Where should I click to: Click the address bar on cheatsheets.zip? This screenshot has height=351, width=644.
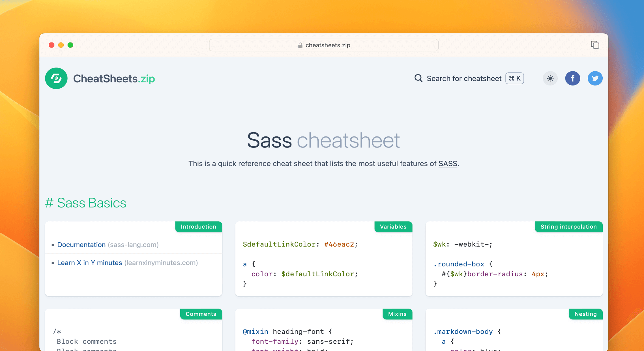click(x=323, y=45)
